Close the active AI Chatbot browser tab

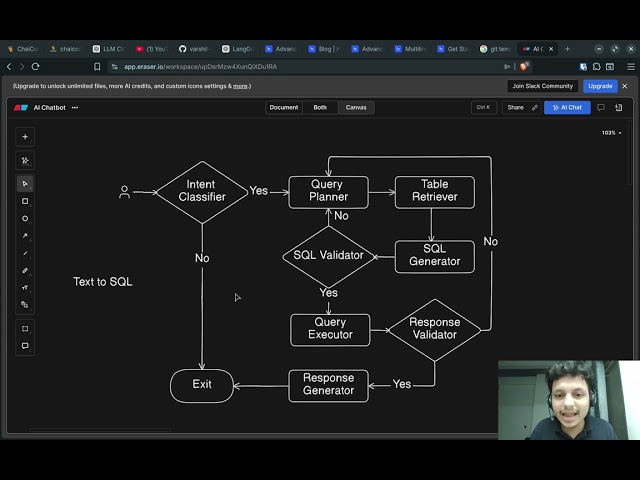coord(551,49)
